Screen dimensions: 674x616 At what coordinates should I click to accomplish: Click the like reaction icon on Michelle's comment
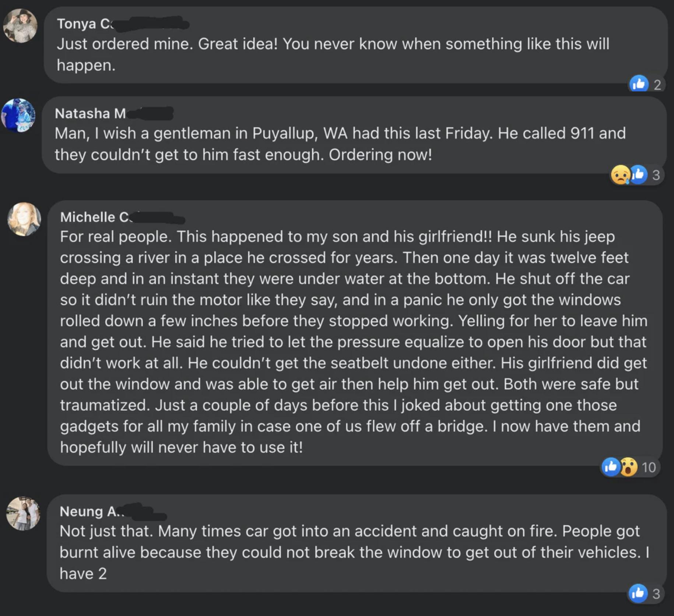611,467
